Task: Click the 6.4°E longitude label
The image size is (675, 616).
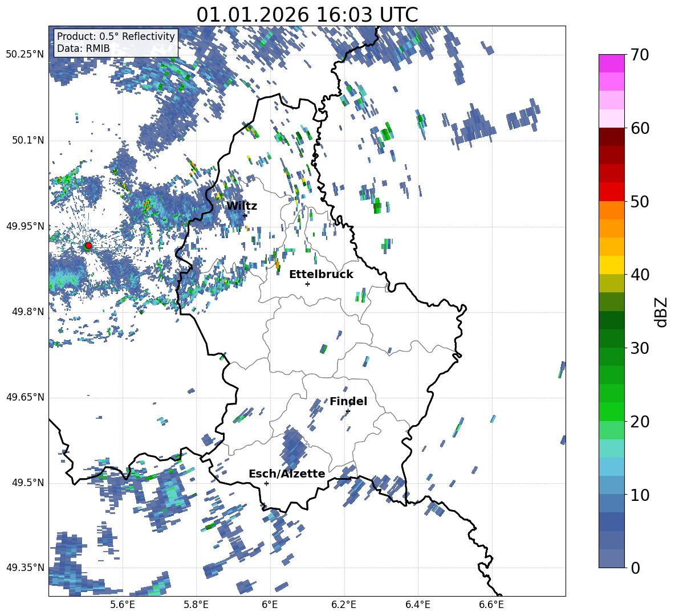Action: tap(417, 605)
